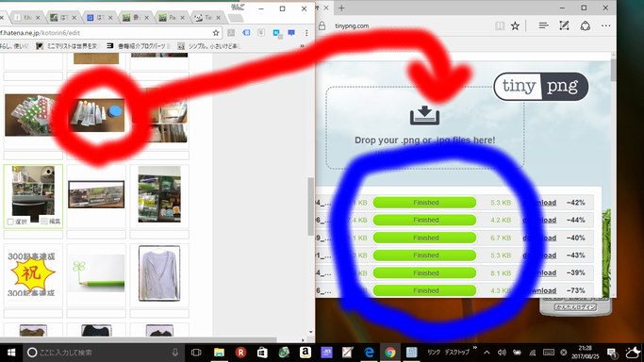Click the first green Finished progress bar
Screen dimensions: 644x362
[424, 203]
